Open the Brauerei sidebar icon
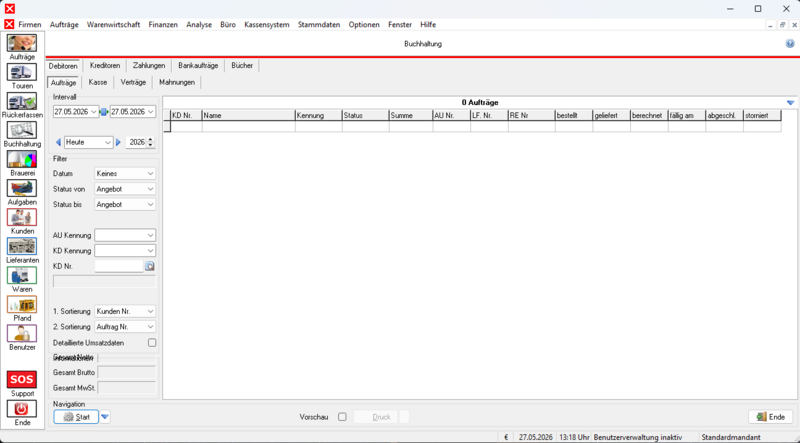Viewport: 800px width, 443px height. coord(22,159)
